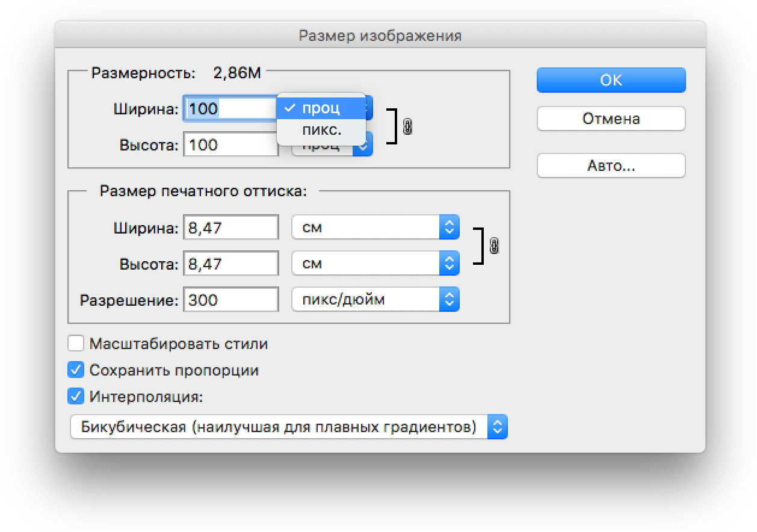The width and height of the screenshot is (757, 532).
Task: Click the Разрешение field with value 300
Action: 230,299
